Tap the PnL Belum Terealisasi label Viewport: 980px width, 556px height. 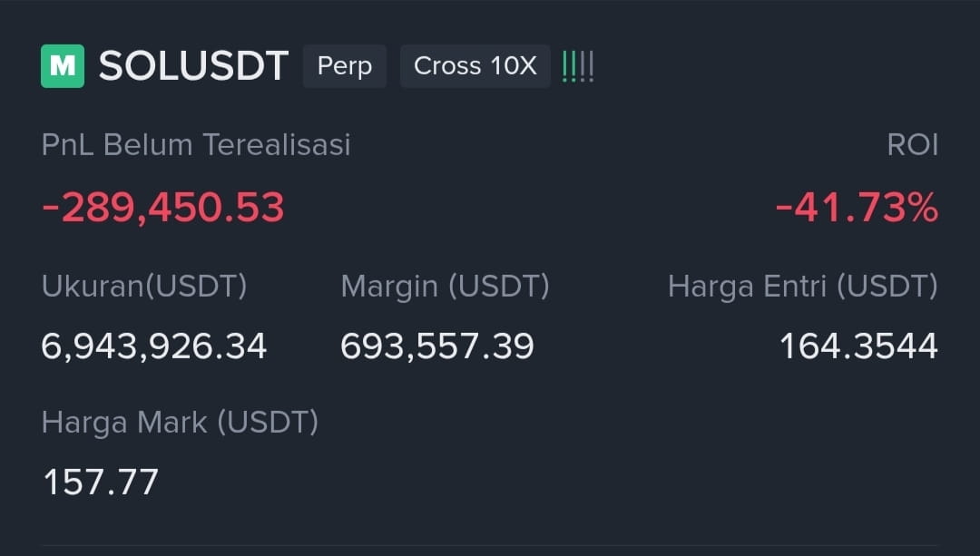click(196, 144)
